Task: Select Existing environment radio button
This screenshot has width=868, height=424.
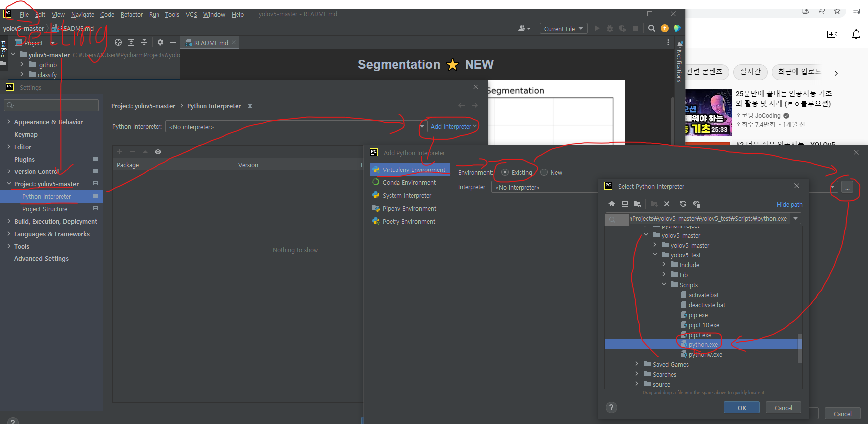Action: click(x=505, y=172)
